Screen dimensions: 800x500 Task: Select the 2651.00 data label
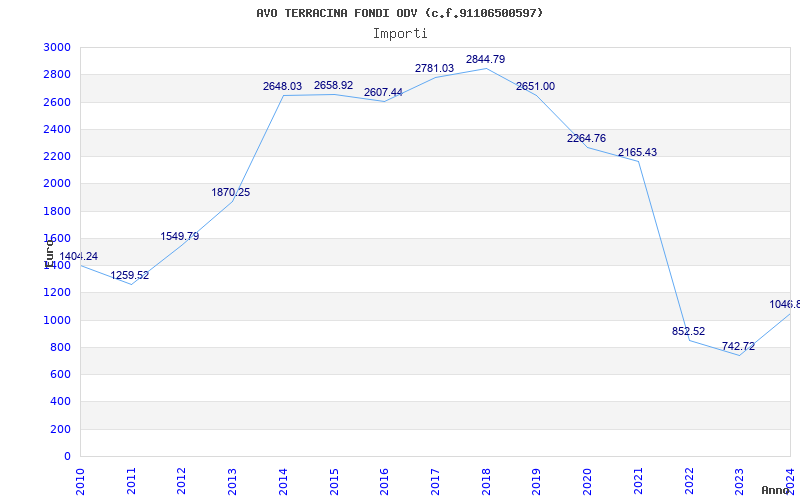[535, 86]
